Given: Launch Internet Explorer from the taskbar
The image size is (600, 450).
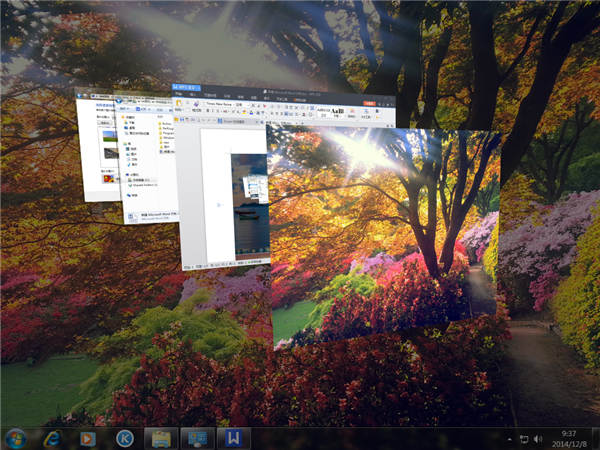Looking at the screenshot, I should click(51, 439).
